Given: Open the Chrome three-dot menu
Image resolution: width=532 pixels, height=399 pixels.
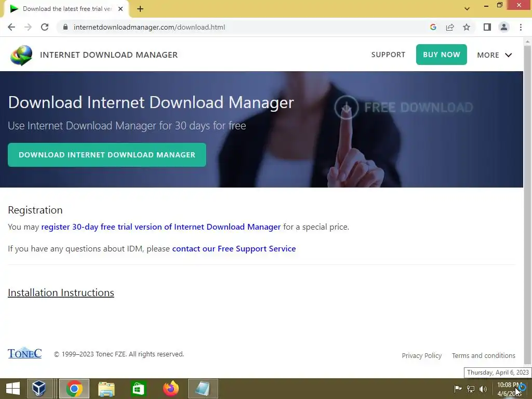Looking at the screenshot, I should 521,27.
